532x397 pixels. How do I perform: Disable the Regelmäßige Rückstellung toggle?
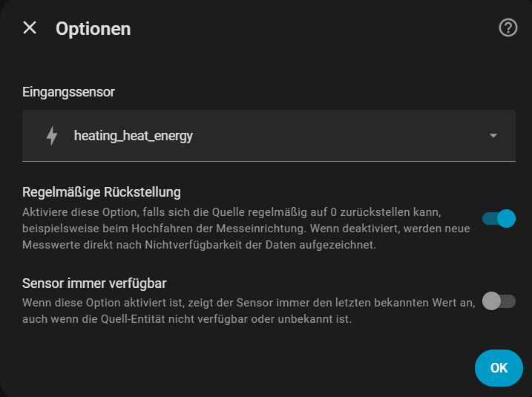pos(499,218)
